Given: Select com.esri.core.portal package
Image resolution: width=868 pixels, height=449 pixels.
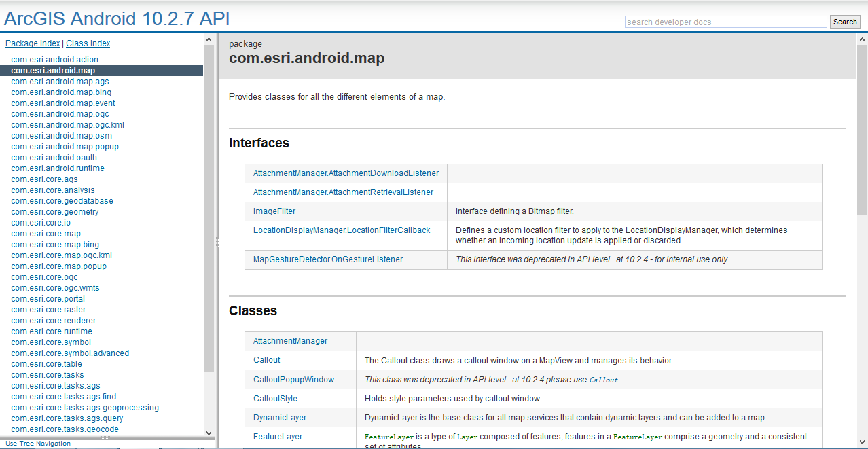Looking at the screenshot, I should pyautogui.click(x=48, y=299).
